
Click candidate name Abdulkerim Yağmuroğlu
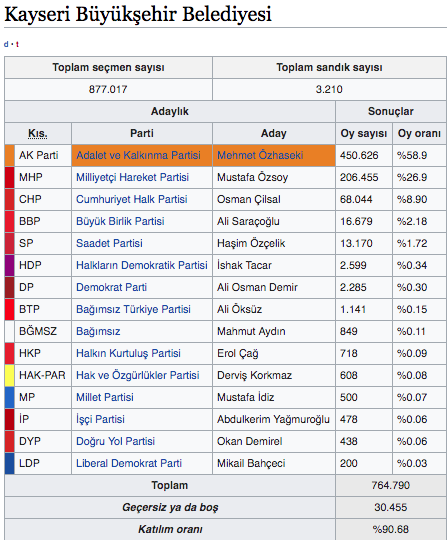[273, 419]
